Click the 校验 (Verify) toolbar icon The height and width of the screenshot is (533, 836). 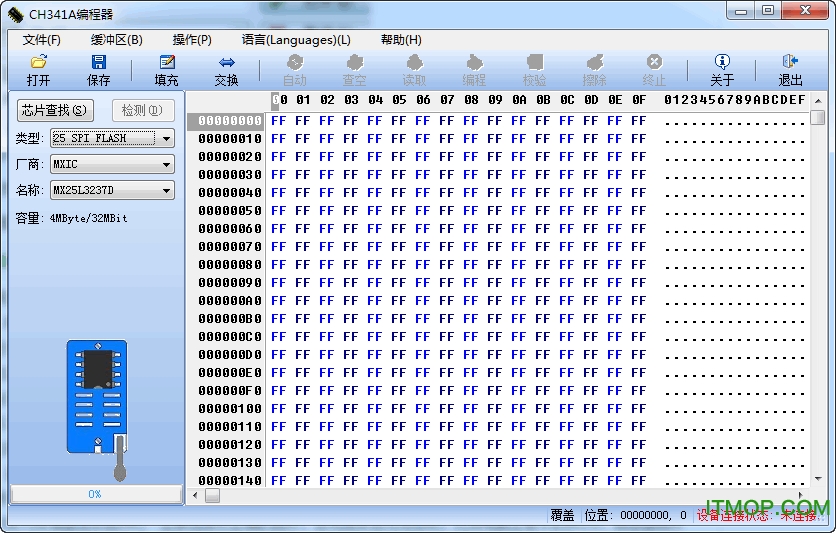[x=534, y=62]
